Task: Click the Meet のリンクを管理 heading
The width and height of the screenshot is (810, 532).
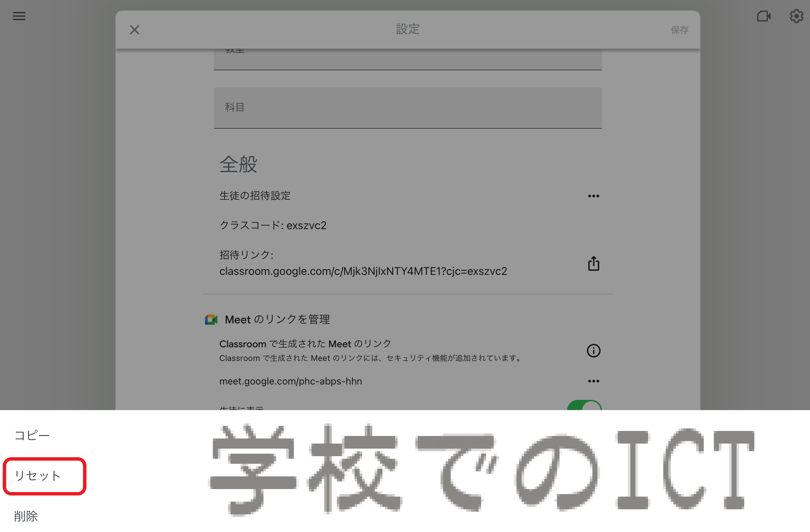Action: (277, 320)
